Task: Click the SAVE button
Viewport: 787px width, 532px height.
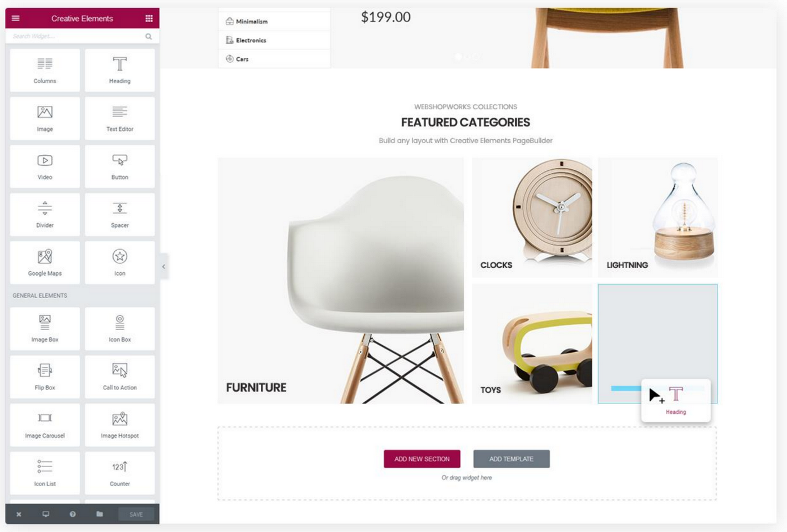Action: pyautogui.click(x=136, y=514)
